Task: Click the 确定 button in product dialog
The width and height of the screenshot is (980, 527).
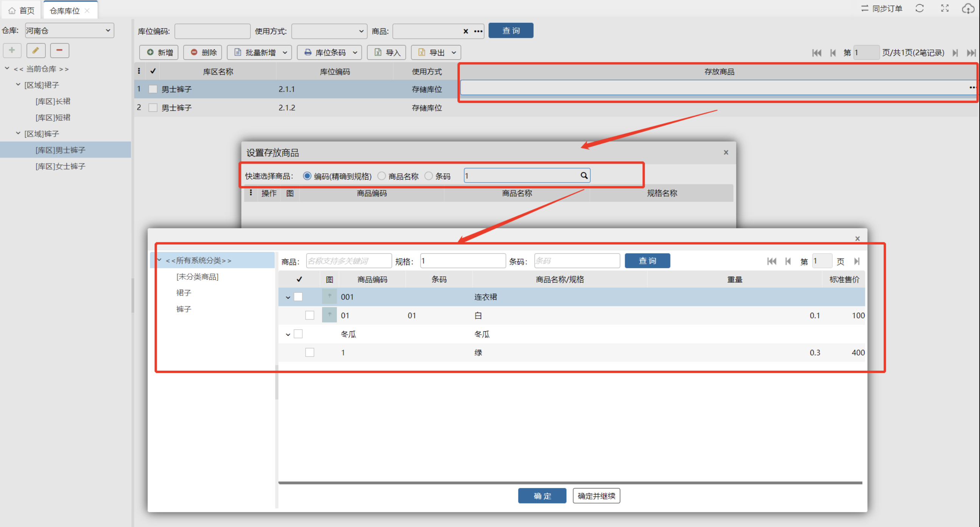Action: pos(542,496)
